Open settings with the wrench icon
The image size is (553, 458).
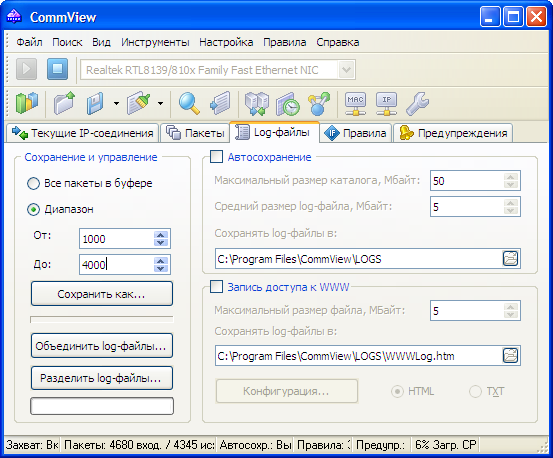coord(418,104)
